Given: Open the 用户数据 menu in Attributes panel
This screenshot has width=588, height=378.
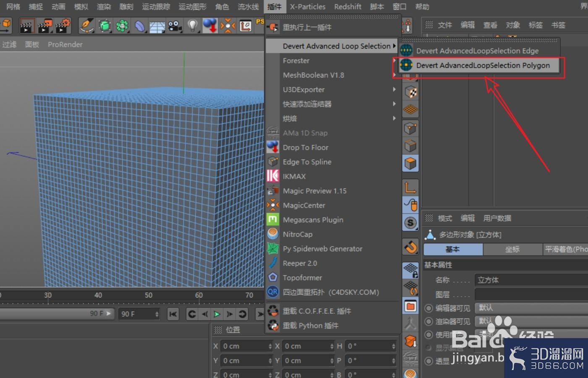Looking at the screenshot, I should pos(497,218).
